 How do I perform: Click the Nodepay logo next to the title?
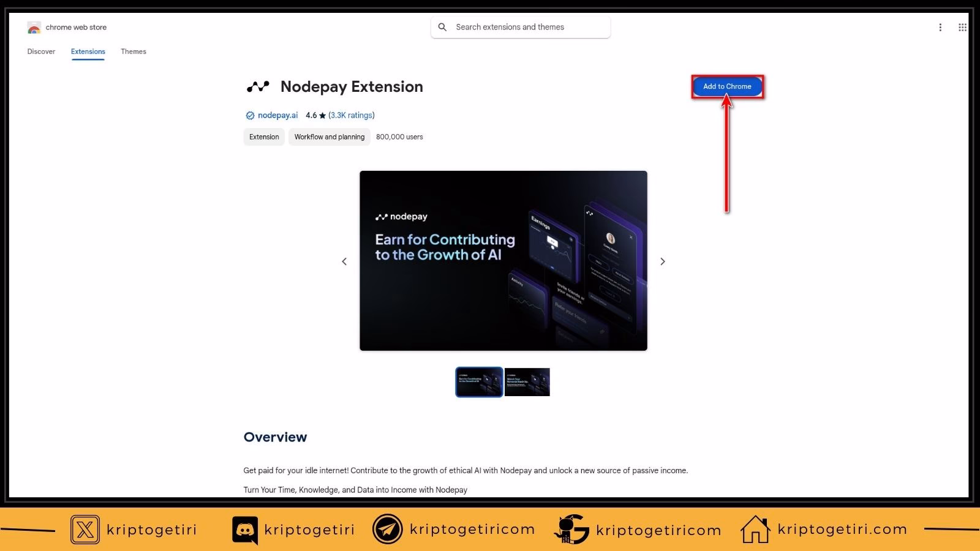258,86
